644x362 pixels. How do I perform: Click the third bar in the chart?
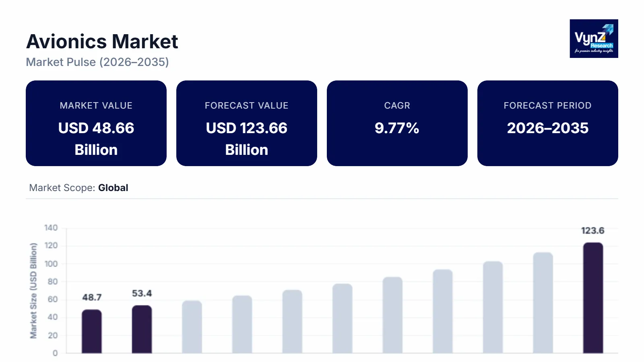tap(192, 327)
